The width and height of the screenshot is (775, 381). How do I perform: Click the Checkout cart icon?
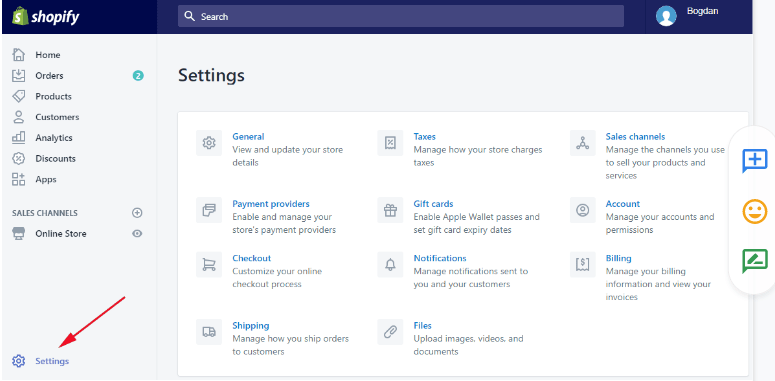point(209,265)
